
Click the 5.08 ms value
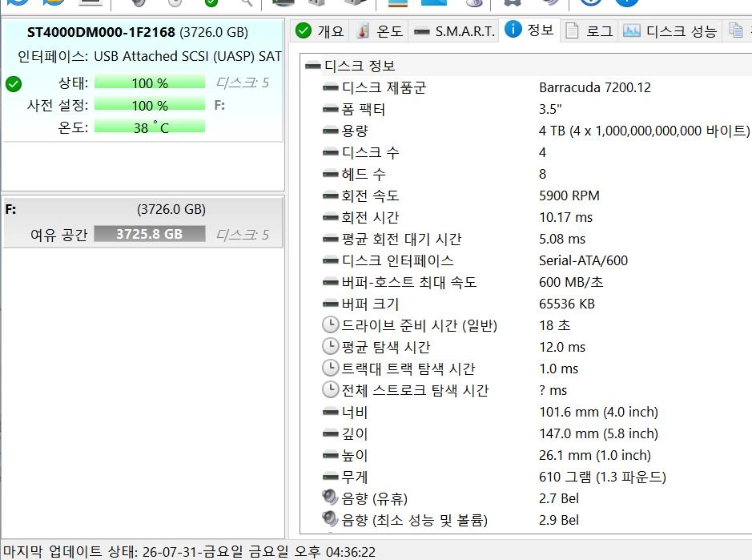tap(562, 239)
